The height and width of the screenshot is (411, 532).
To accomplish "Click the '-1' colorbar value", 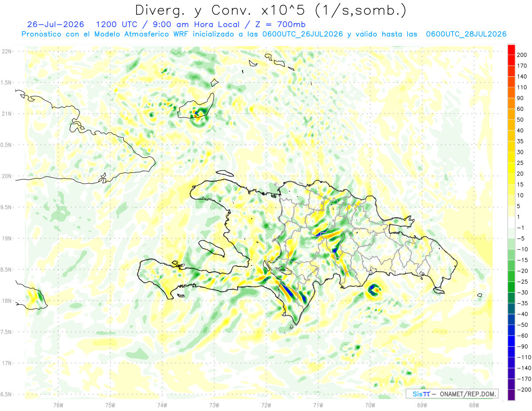I will pyautogui.click(x=521, y=227).
